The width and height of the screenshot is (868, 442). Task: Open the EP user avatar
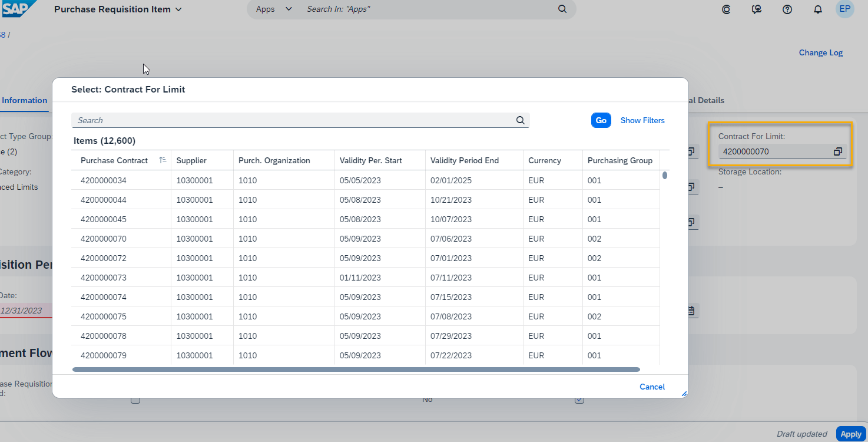pos(845,9)
